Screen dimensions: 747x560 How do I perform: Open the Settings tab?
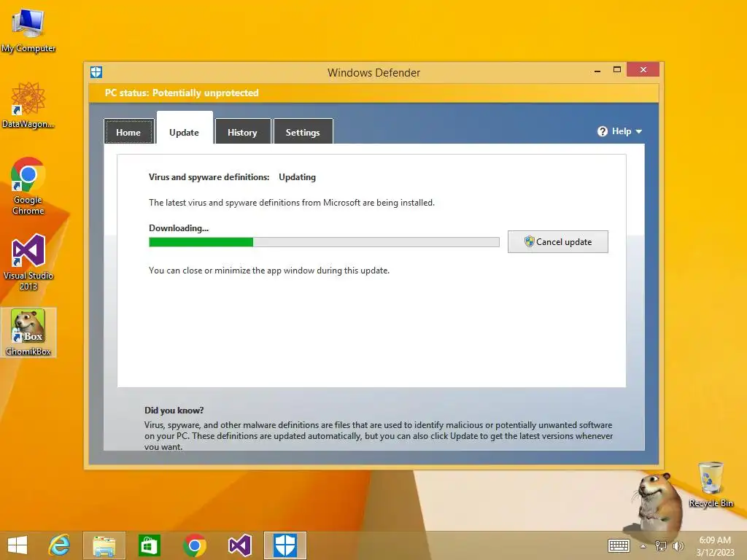(303, 132)
